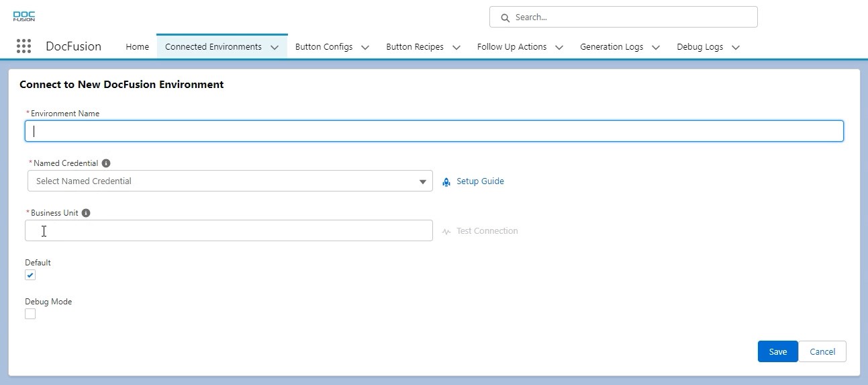Show the Business Unit info tooltip icon
This screenshot has width=868, height=385.
point(86,213)
